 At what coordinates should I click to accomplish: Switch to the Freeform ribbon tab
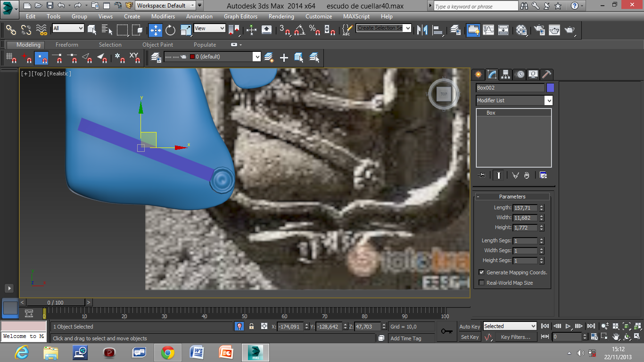pos(67,45)
